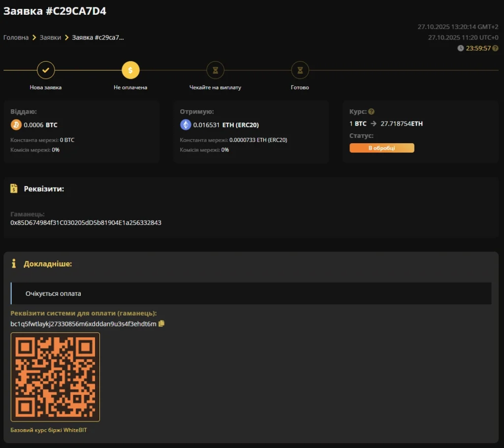Select the BTC payment address bc1q5fwtlaykj... text

83,324
